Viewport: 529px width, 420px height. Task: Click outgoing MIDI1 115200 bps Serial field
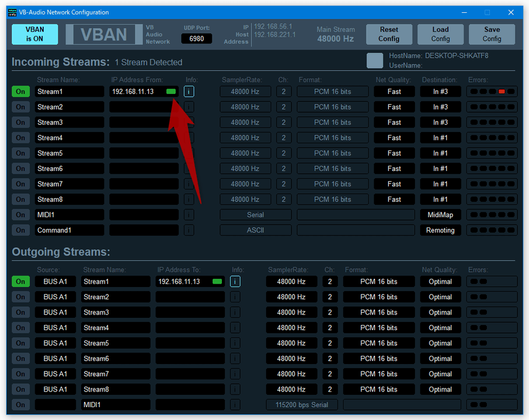tap(302, 404)
